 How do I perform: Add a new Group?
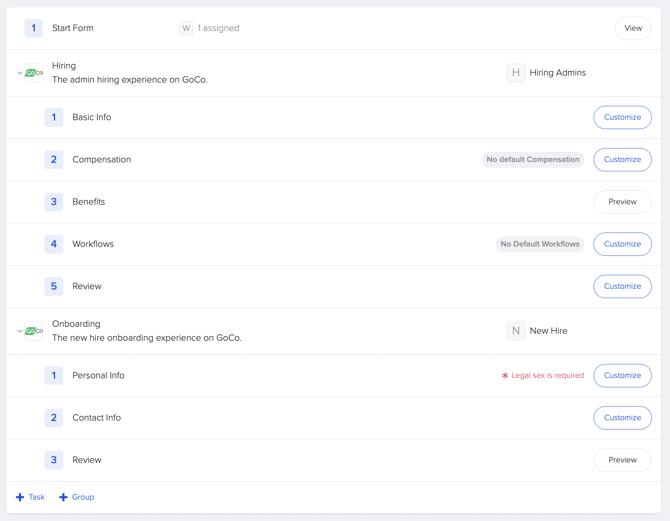pos(76,497)
